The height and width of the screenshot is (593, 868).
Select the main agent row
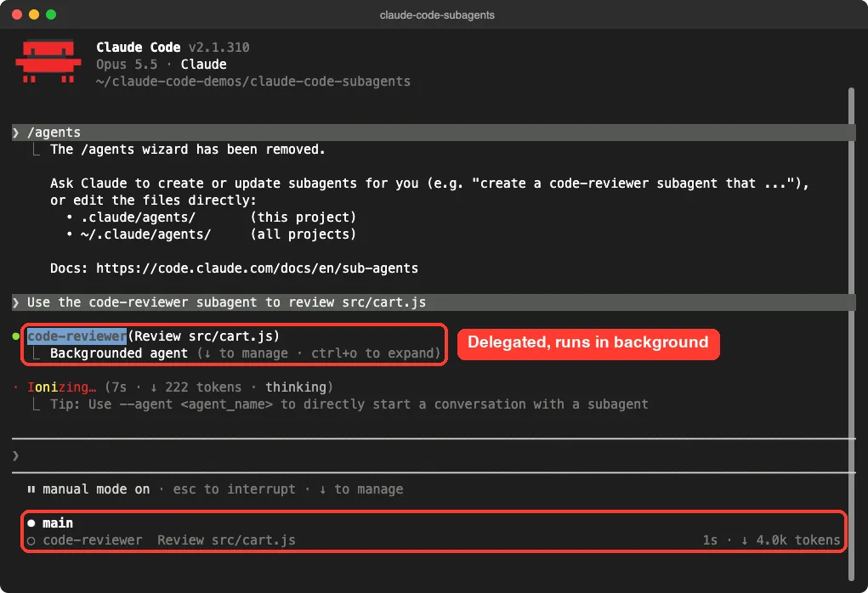[434, 523]
